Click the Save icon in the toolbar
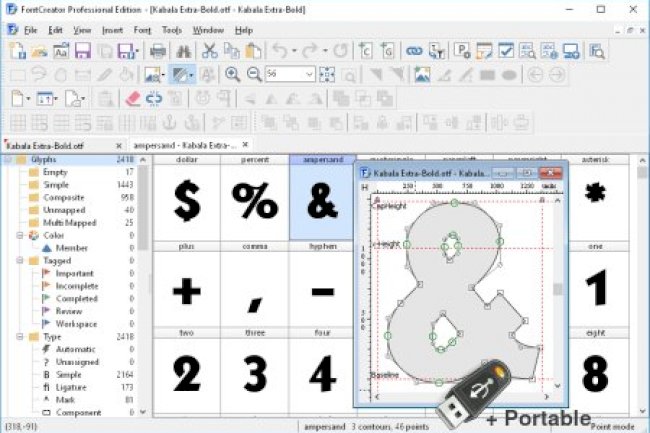The image size is (650, 433). [x=83, y=51]
